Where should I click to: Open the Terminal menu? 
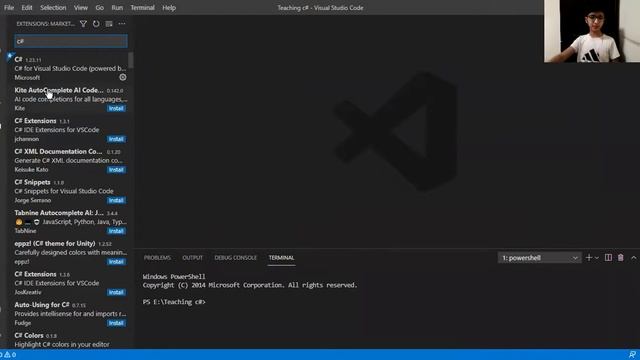click(x=142, y=8)
